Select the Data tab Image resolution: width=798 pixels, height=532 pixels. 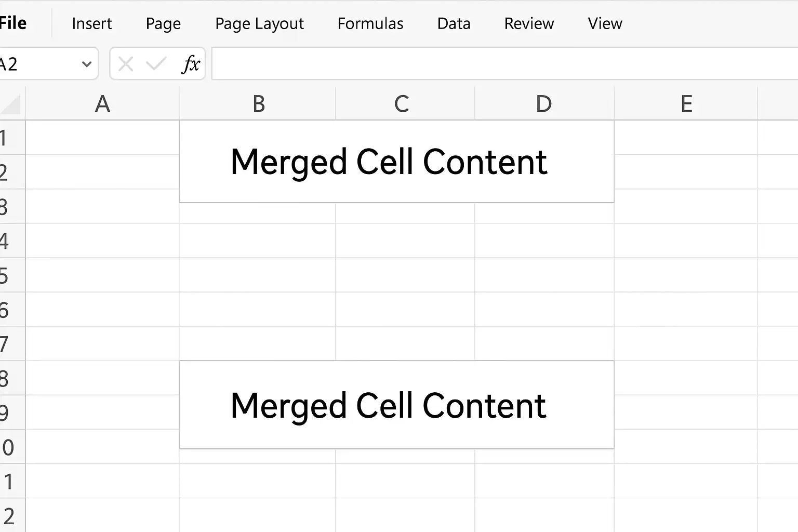(x=454, y=24)
